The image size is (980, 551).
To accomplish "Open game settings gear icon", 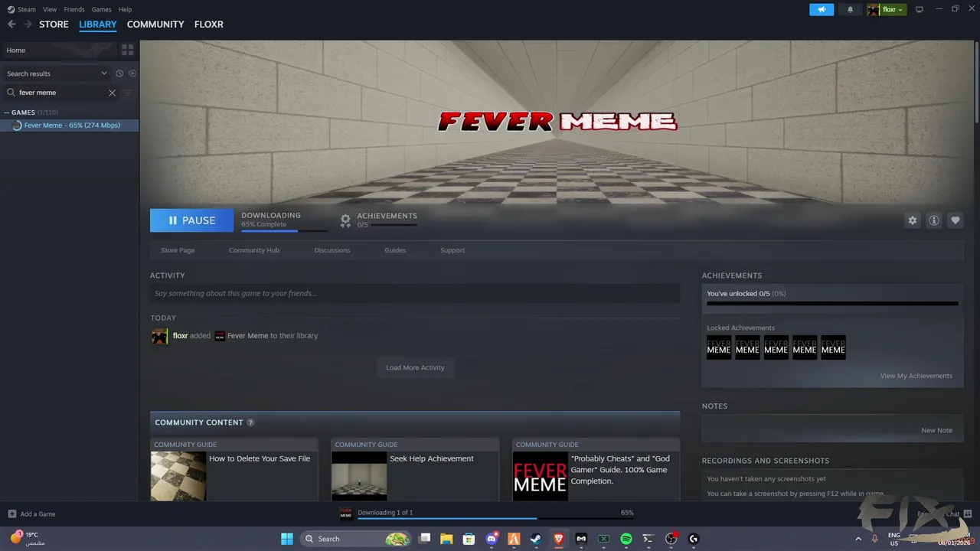I will click(x=913, y=220).
